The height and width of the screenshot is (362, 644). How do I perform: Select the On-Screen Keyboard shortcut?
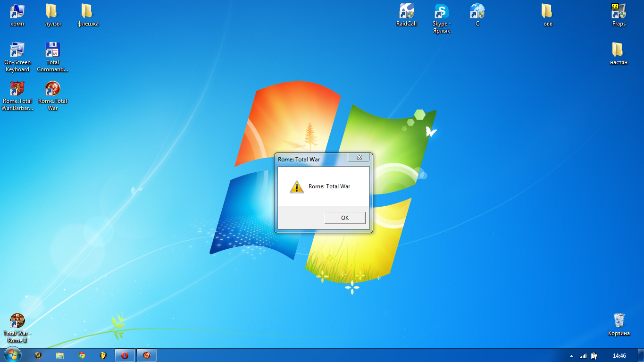click(x=17, y=57)
